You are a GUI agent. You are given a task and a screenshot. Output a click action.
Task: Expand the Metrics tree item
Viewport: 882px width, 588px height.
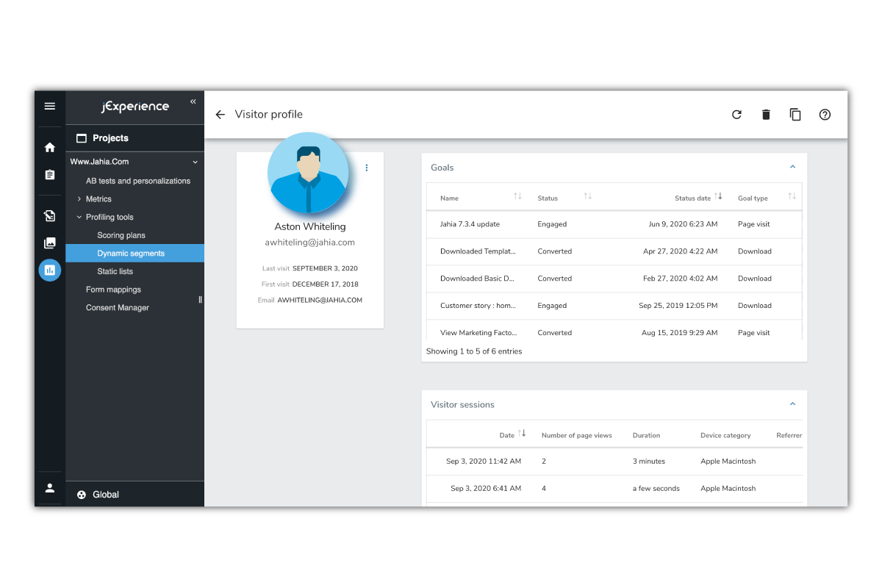coord(79,199)
